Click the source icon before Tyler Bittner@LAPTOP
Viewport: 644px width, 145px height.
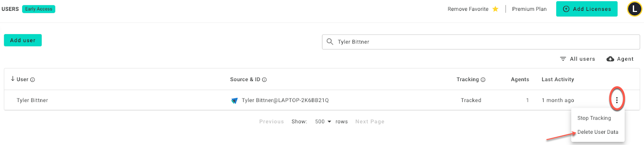(x=234, y=100)
